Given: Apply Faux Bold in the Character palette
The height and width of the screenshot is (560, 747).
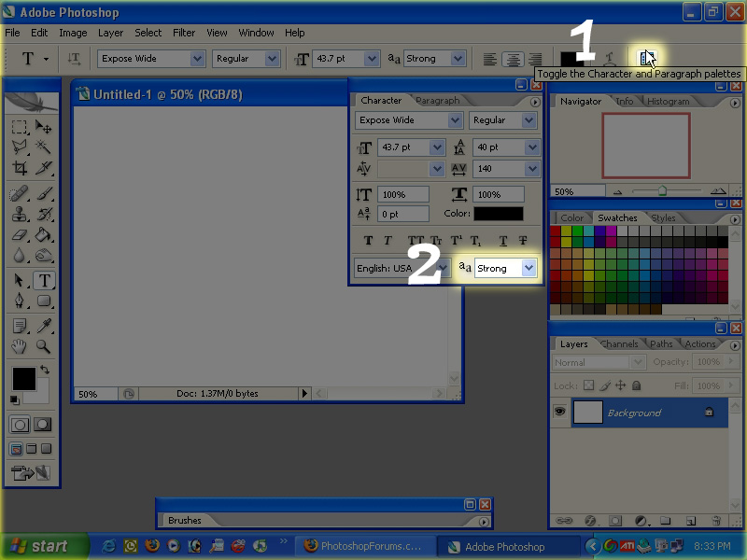Looking at the screenshot, I should pos(370,241).
